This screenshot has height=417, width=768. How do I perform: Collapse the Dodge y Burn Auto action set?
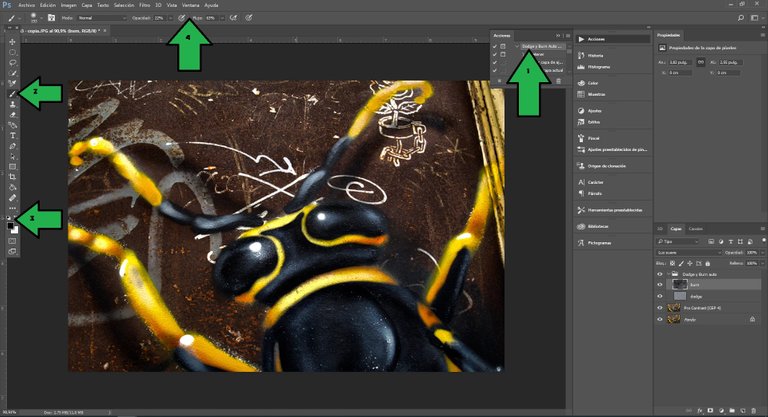(x=516, y=47)
